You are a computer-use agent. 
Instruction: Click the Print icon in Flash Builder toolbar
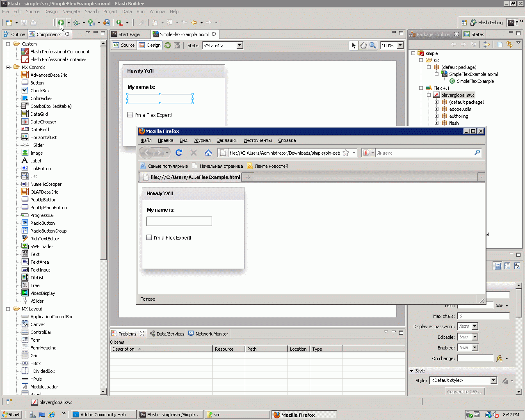(34, 23)
